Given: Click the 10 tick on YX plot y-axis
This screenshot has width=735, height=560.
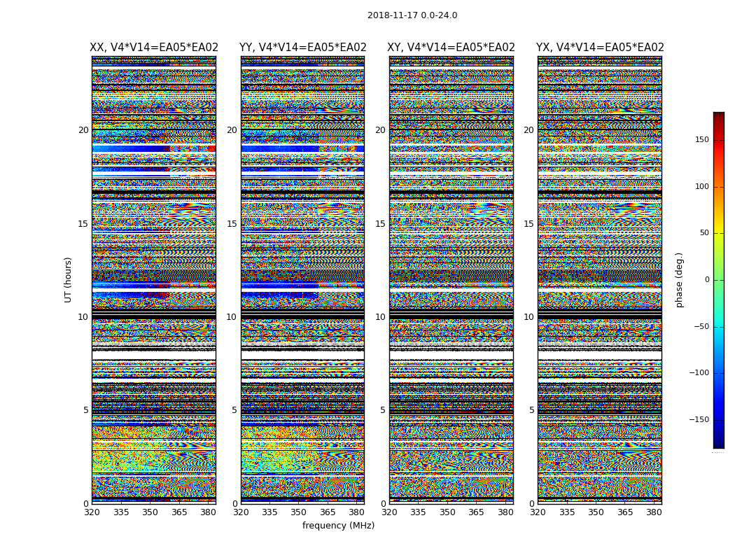Looking at the screenshot, I should point(528,317).
